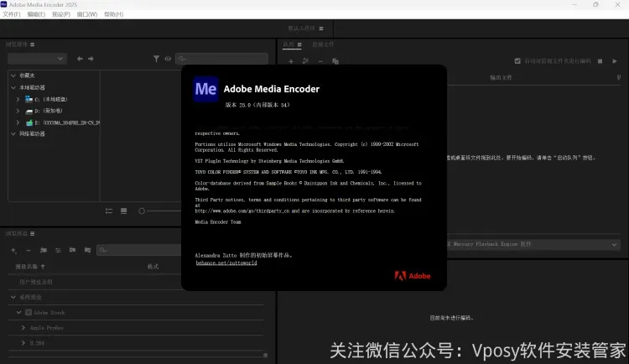Click the preset list horizontal scrollbar thumb

click(265, 355)
